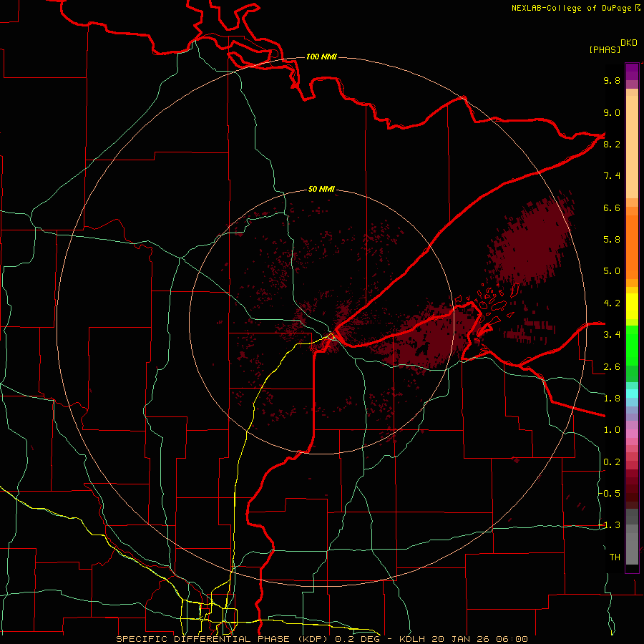
Task: Click the large dark red echo northeast
Action: (x=532, y=243)
